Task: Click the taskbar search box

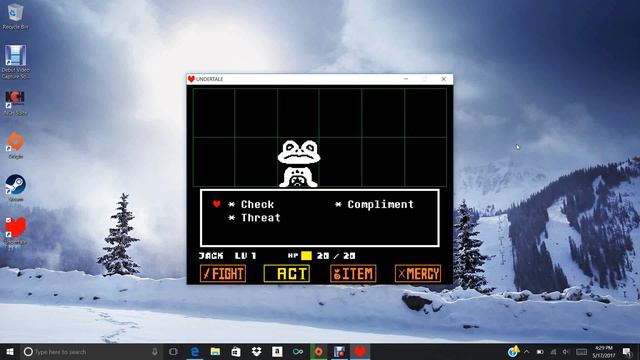Action: [91, 351]
